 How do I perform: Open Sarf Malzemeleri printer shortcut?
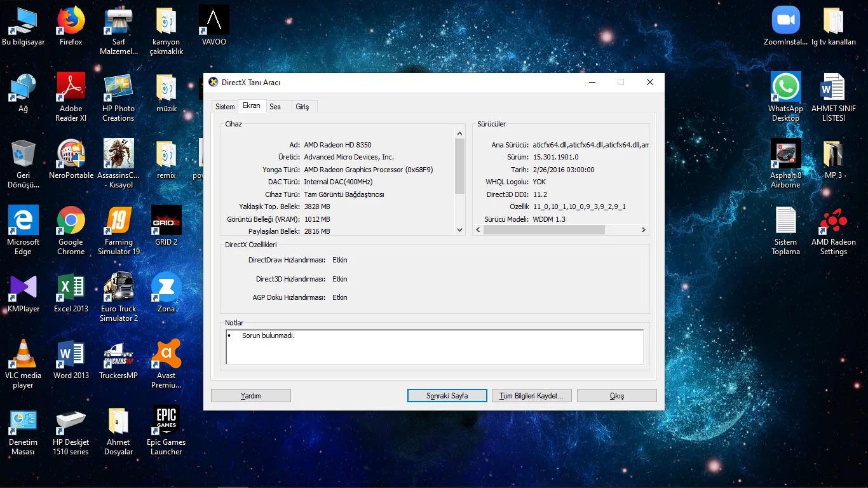pos(119,31)
